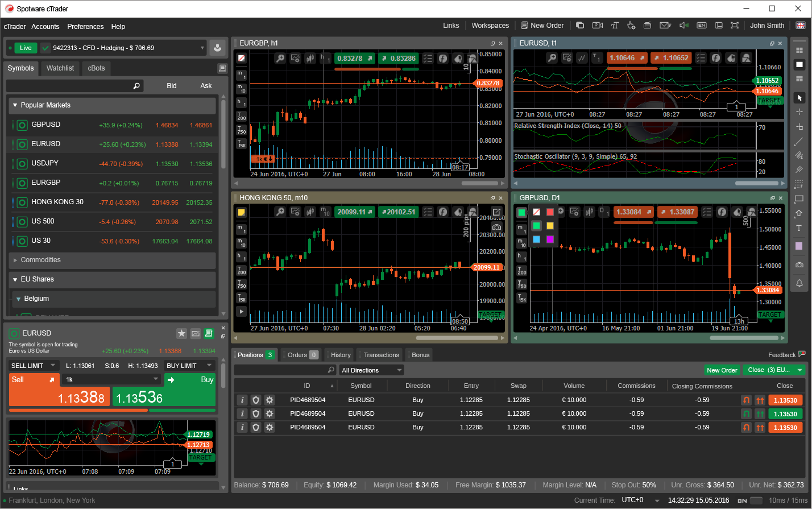812x509 pixels.
Task: Click the green New Order button in Positions
Action: point(722,370)
